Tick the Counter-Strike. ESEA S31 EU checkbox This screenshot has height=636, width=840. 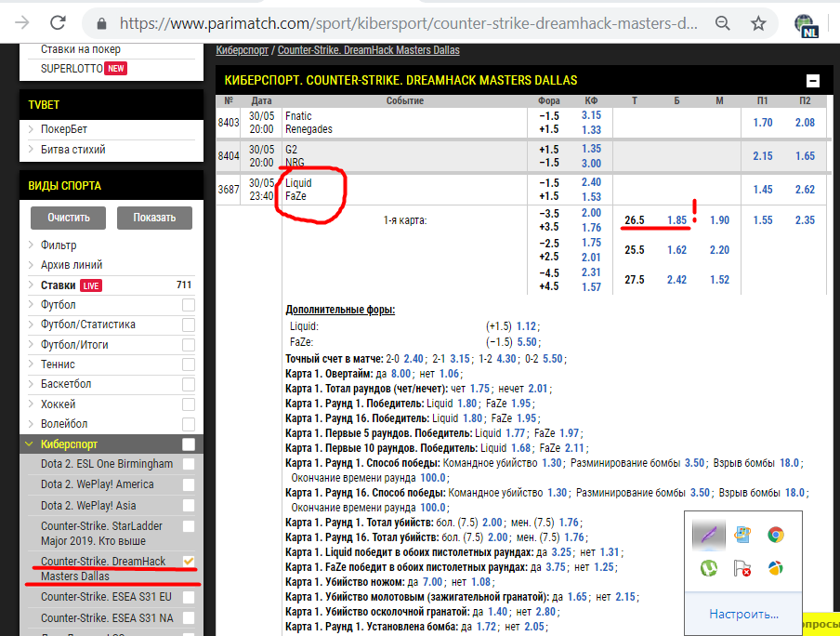(x=188, y=597)
